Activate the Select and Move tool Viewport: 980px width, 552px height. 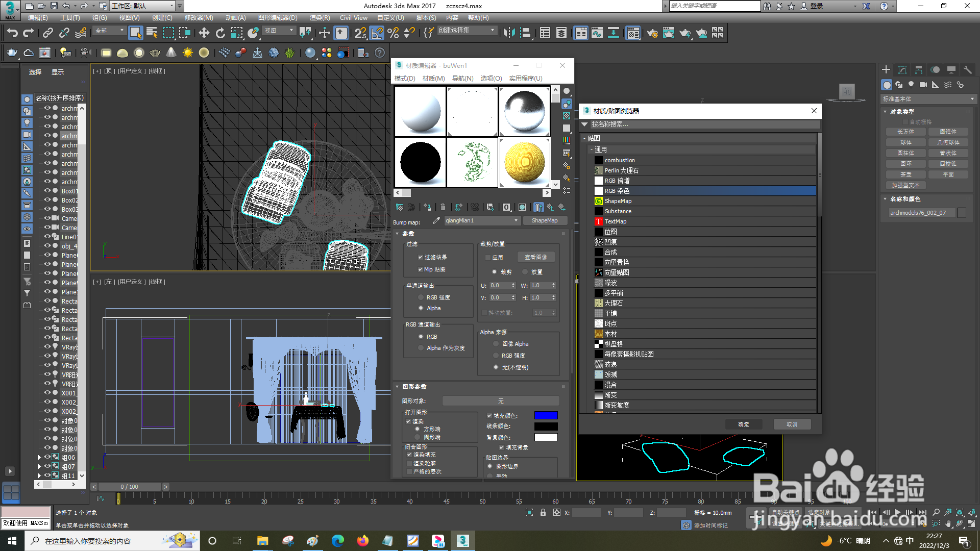pos(204,33)
